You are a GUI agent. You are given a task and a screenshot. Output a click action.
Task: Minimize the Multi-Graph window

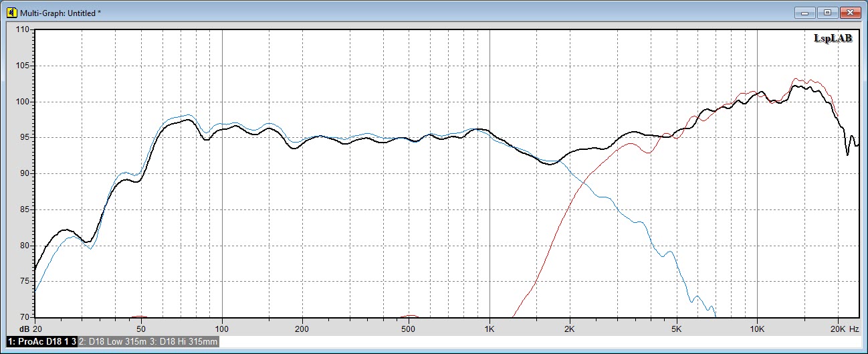804,12
